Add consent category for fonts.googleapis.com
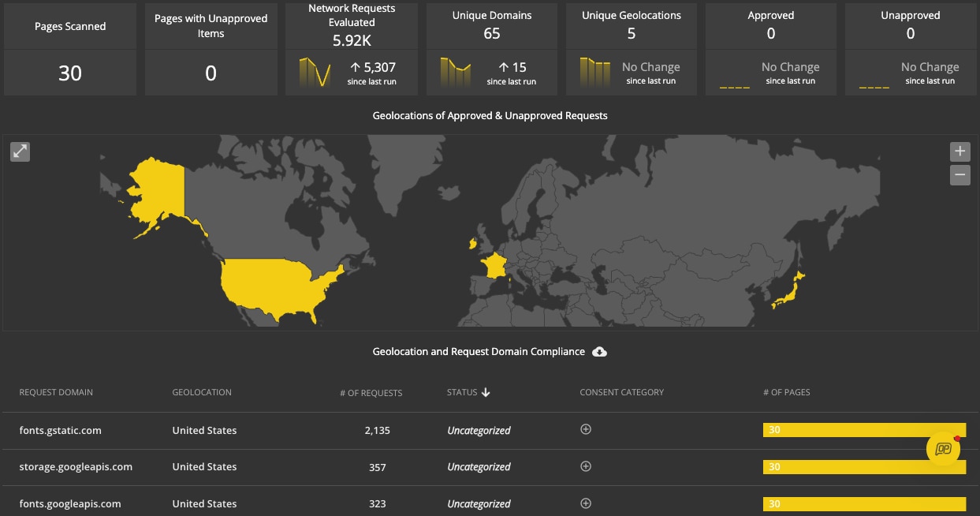The width and height of the screenshot is (980, 516). click(586, 503)
